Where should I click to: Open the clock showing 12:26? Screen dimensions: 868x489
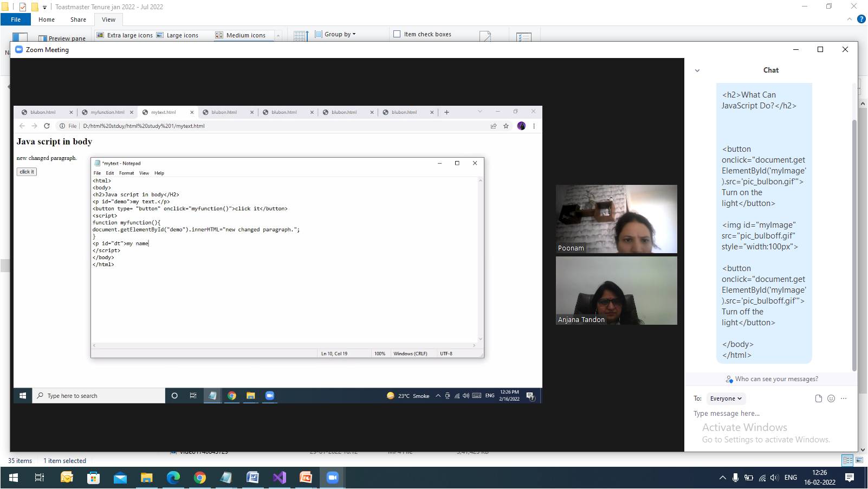click(819, 478)
